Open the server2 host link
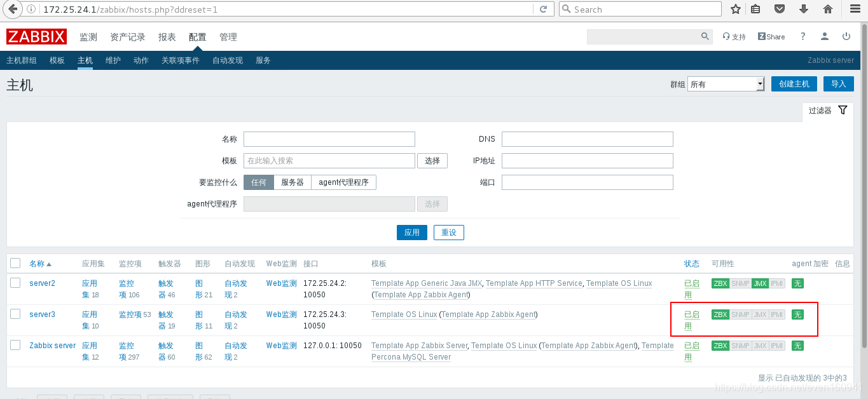Screen dimensions: 868x399 click(42, 283)
